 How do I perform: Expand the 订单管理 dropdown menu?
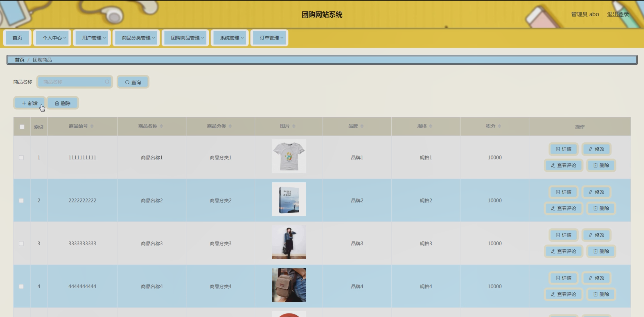pyautogui.click(x=270, y=38)
